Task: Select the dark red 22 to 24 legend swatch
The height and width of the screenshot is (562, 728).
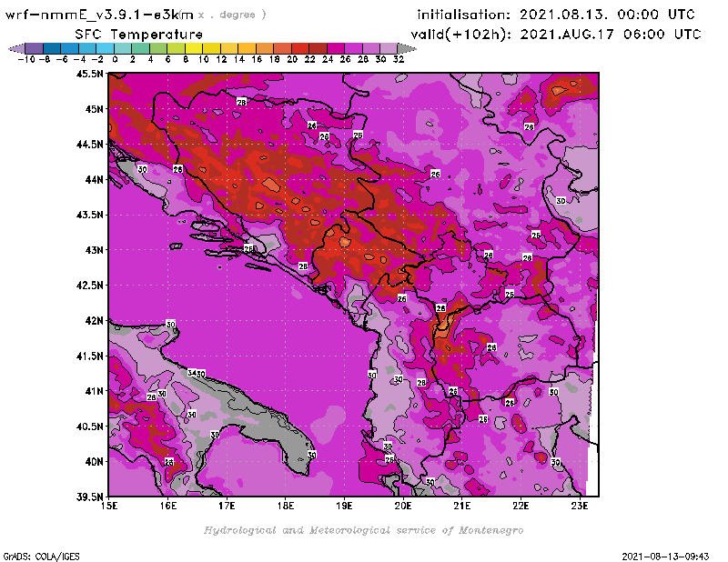Action: (x=318, y=48)
